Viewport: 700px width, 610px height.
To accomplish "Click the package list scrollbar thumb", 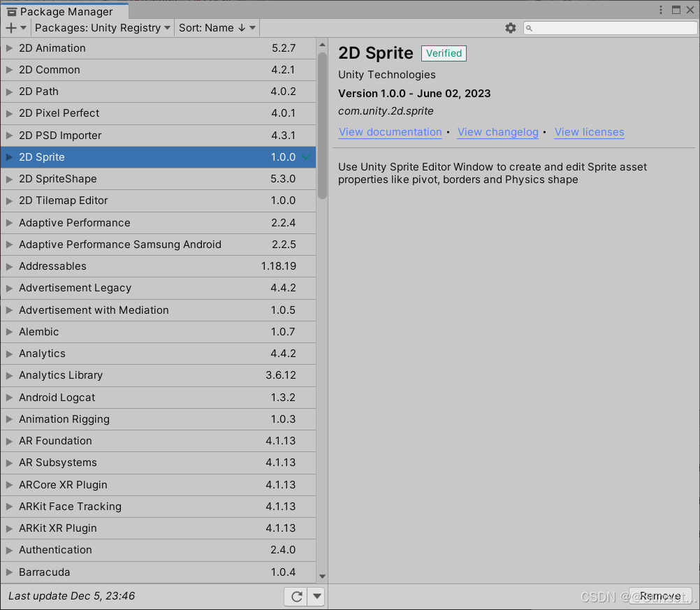I will coord(322,126).
